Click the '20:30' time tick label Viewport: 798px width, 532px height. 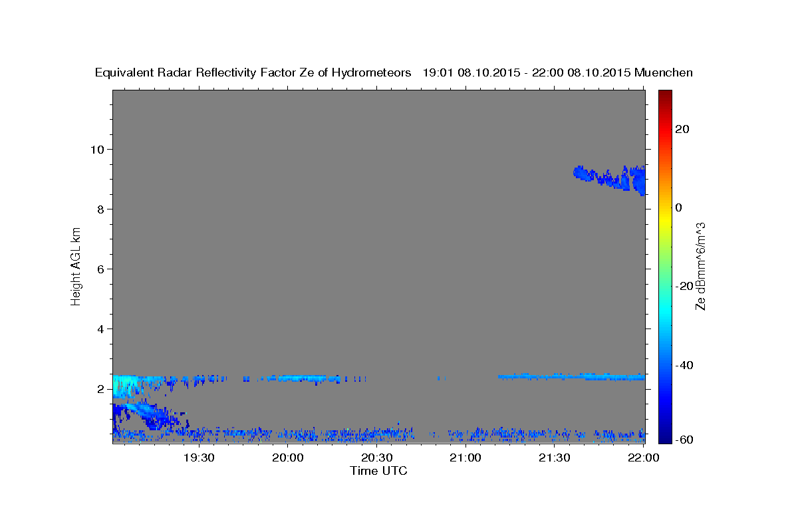377,458
